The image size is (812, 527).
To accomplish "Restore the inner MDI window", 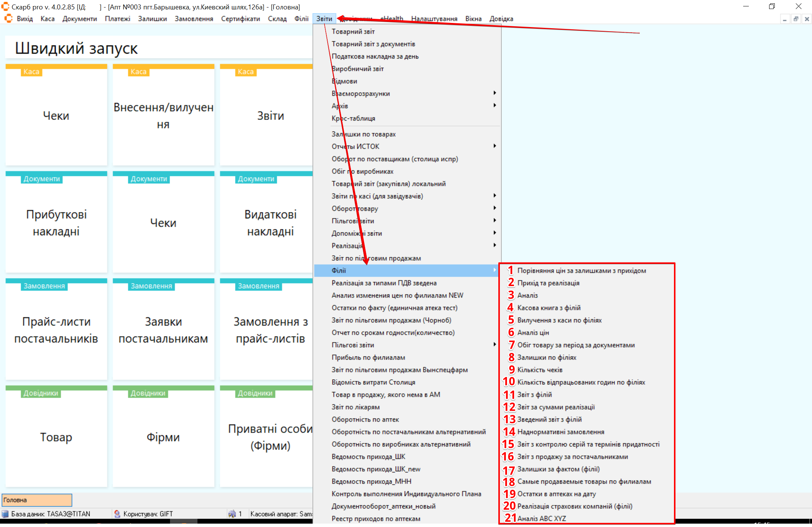I will (x=796, y=19).
